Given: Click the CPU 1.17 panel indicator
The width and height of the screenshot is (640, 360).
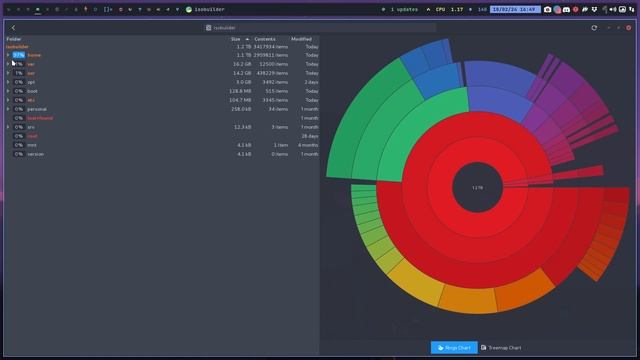Looking at the screenshot, I should click(x=445, y=9).
